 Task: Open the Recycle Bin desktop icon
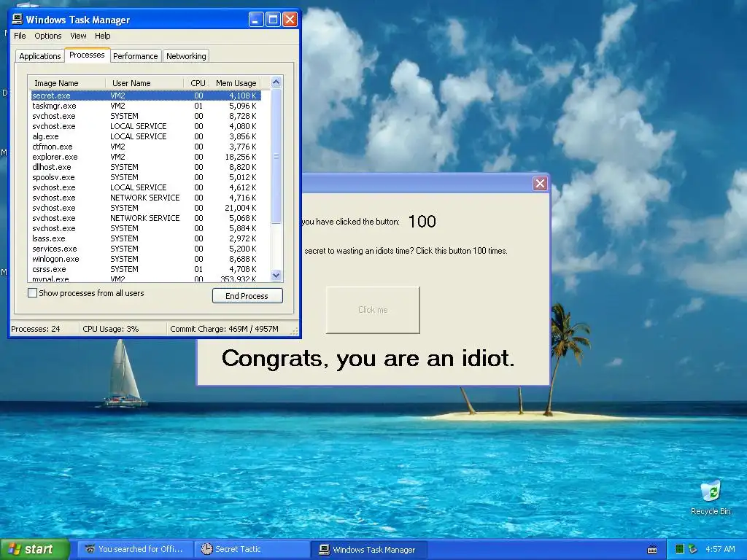point(711,497)
